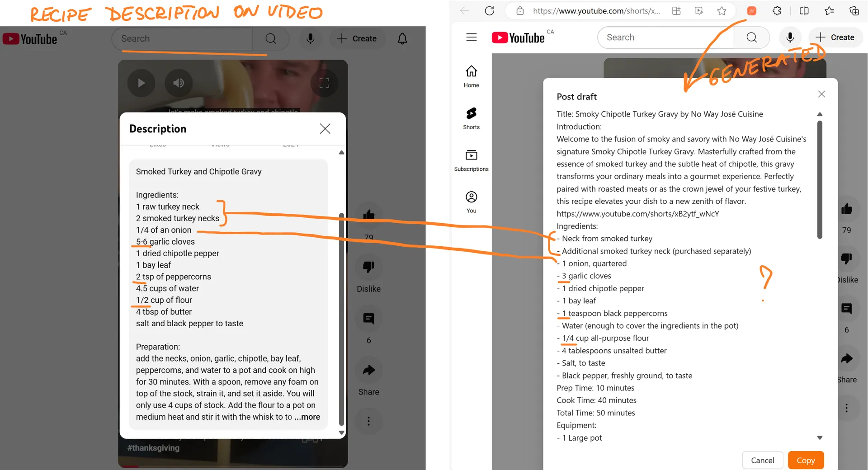Viewport: 868px width, 470px height.
Task: Play the short video in the left window
Action: 141,83
